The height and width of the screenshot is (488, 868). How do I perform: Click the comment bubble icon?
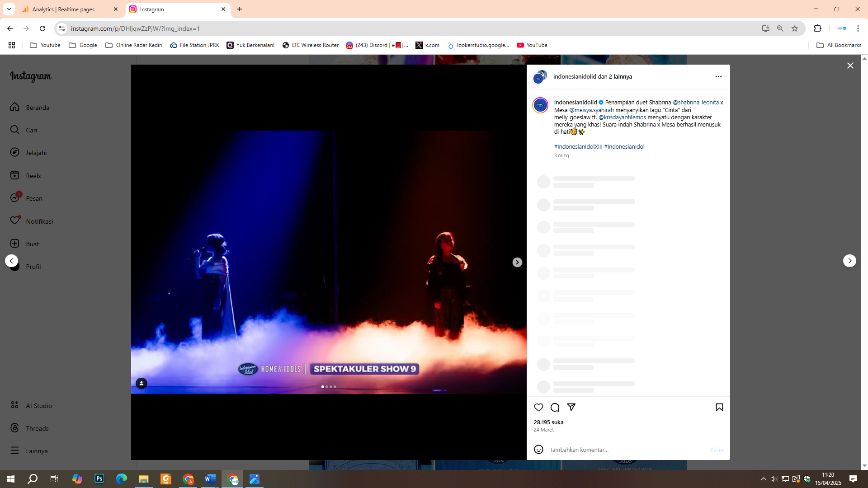[555, 407]
